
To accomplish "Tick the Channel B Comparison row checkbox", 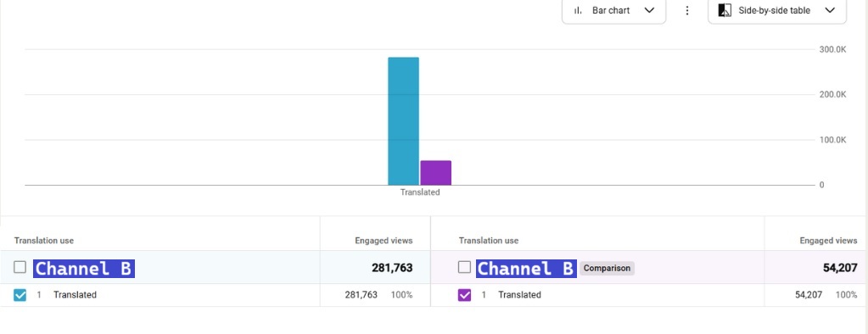I will point(464,267).
